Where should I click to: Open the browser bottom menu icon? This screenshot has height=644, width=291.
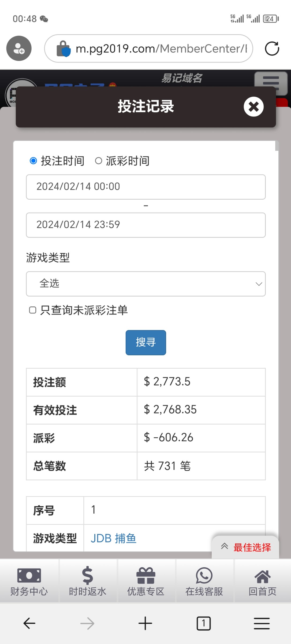(262, 623)
